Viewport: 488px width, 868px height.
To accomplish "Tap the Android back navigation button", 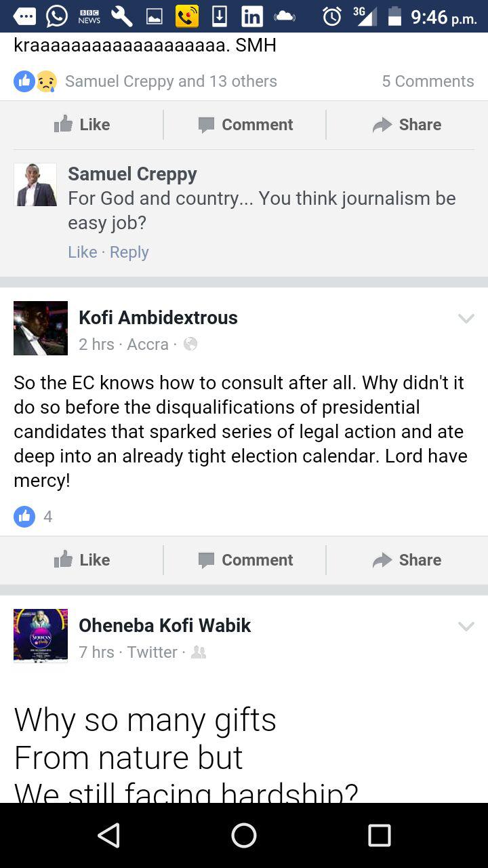I will coord(108,835).
